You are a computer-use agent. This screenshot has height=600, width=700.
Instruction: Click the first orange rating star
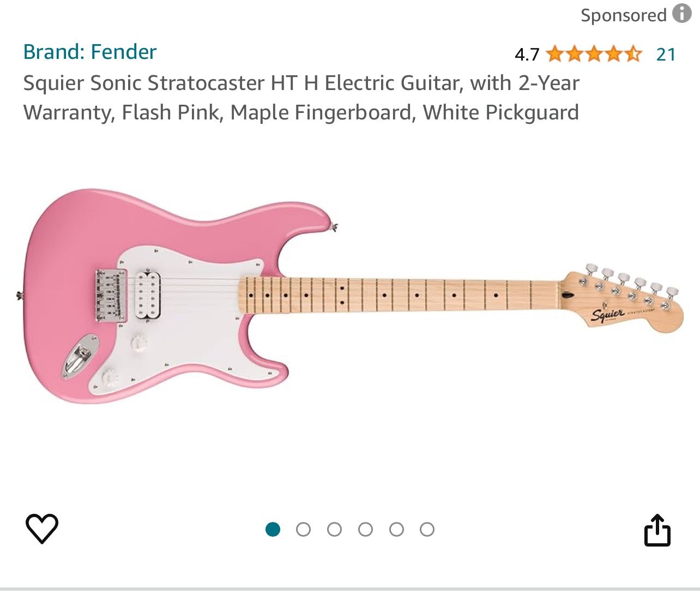coord(555,54)
